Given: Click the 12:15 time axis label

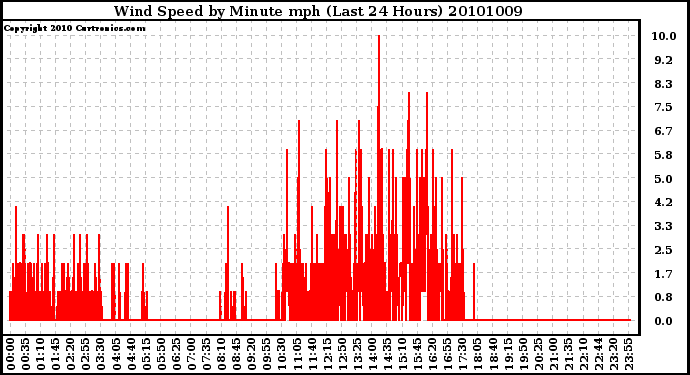Looking at the screenshot, I should coord(327,355).
